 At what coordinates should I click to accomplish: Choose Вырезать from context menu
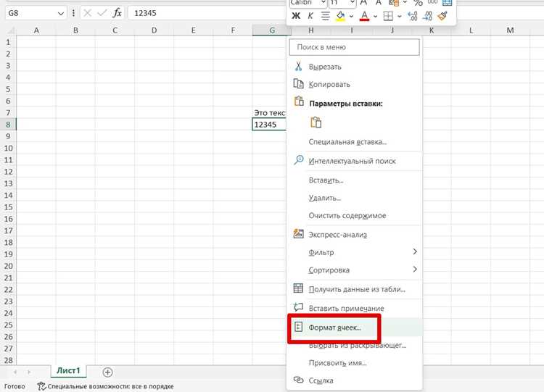354,67
